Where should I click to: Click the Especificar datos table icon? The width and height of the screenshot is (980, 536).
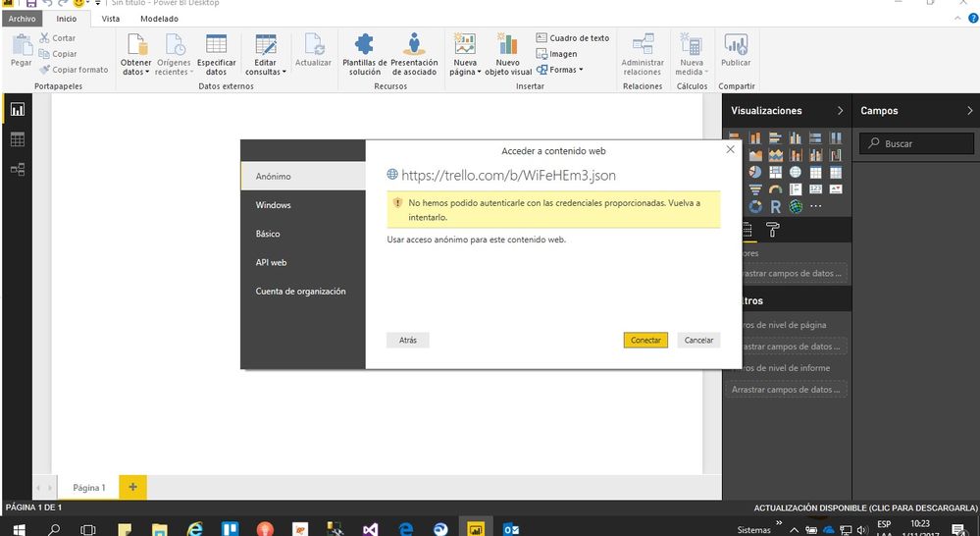point(216,44)
